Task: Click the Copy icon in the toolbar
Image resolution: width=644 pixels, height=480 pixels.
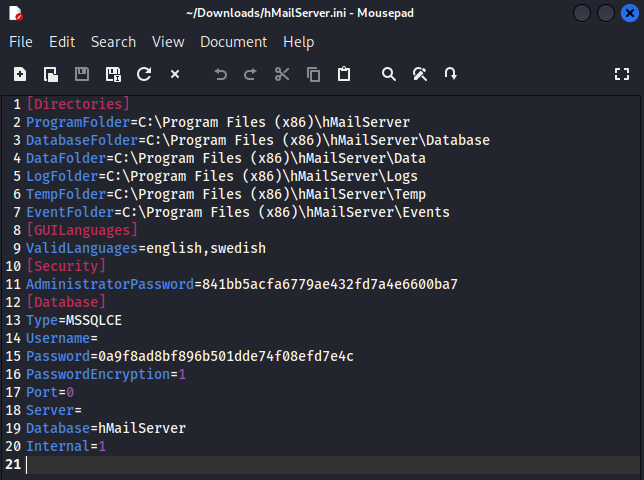Action: 313,74
